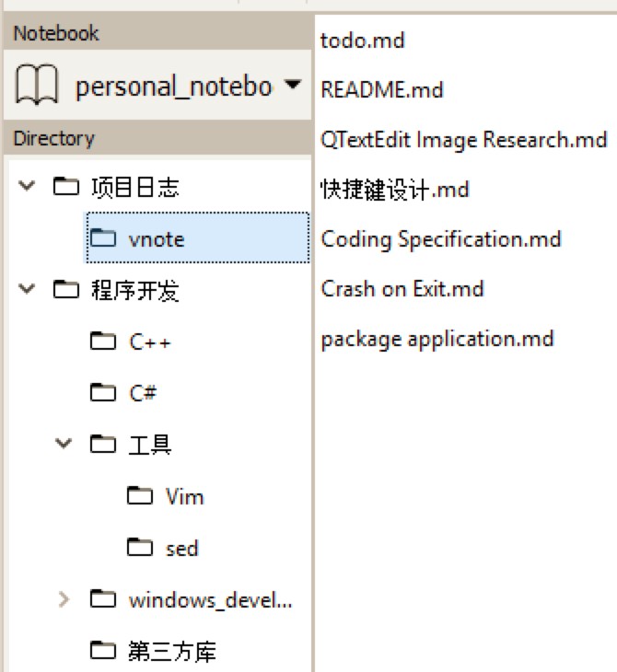Select QTextEdit Image Research.md
617x672 pixels.
coord(463,140)
